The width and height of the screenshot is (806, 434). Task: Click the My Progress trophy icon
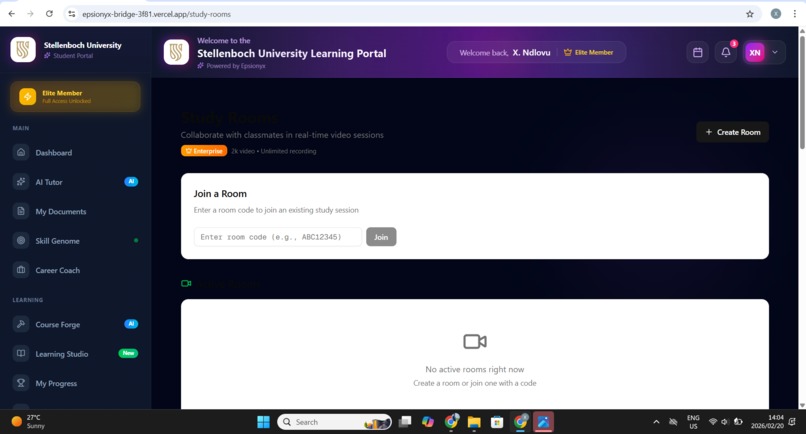21,383
